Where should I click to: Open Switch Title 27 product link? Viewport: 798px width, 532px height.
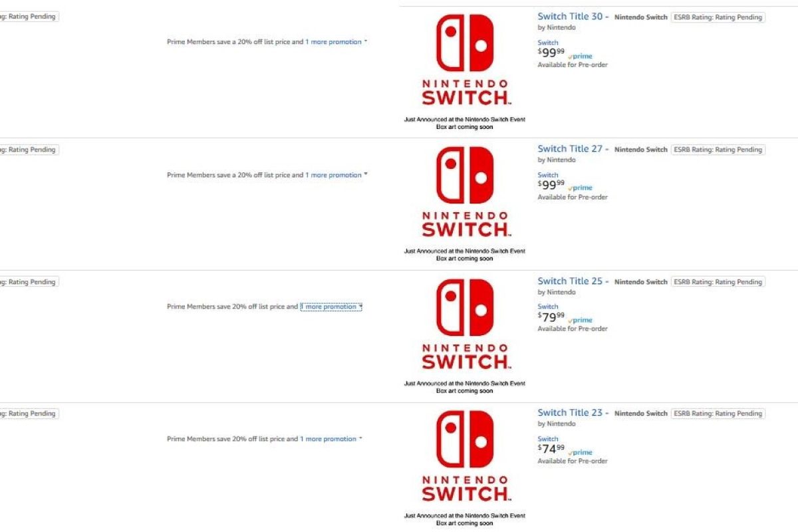click(573, 149)
